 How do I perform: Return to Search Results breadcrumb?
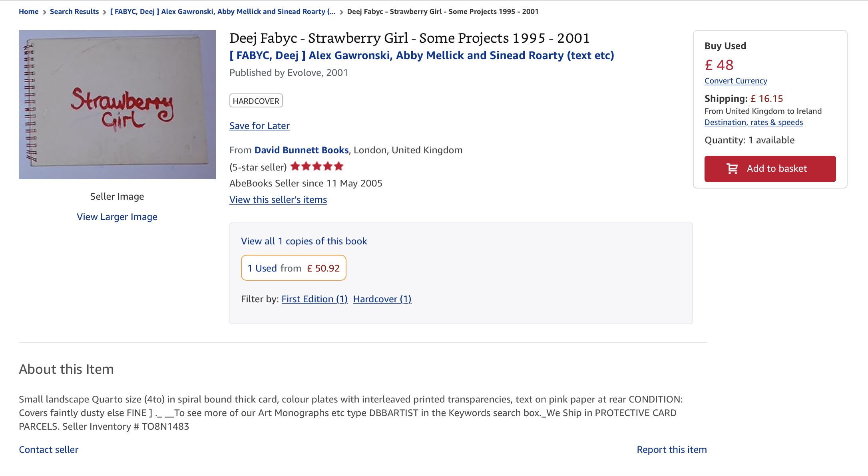[74, 12]
